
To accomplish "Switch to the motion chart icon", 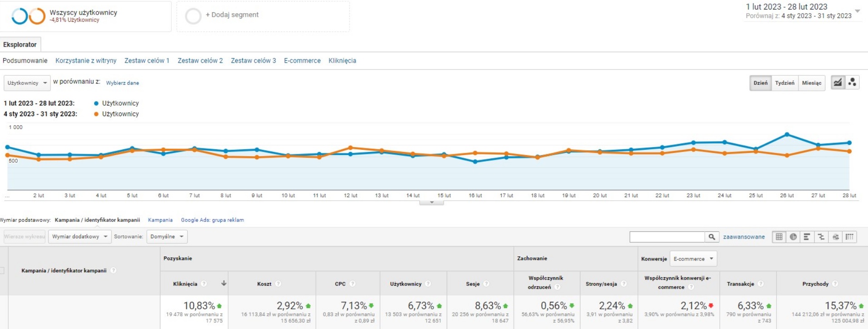I will 852,83.
